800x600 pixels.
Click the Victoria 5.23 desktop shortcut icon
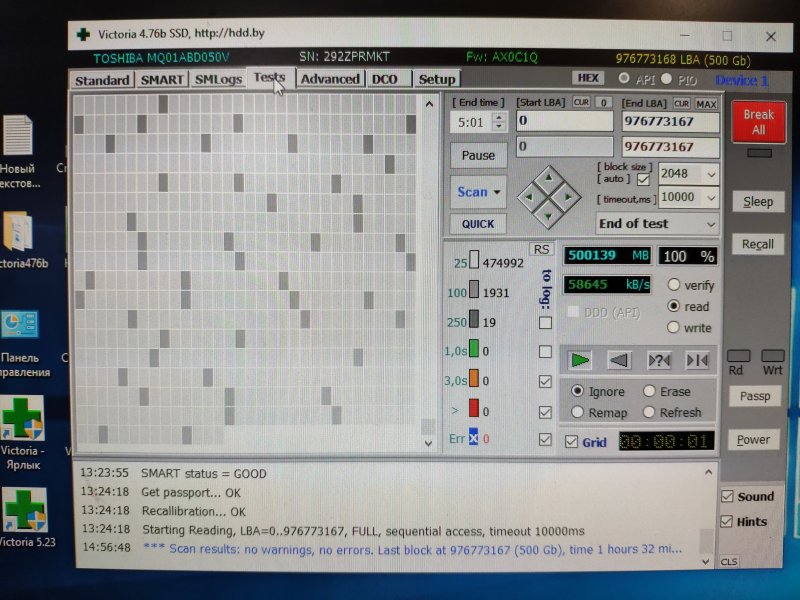pyautogui.click(x=24, y=512)
